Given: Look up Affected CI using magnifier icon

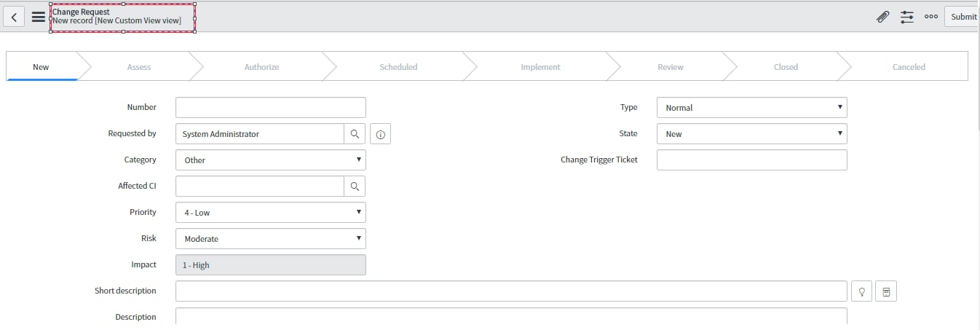Looking at the screenshot, I should (355, 186).
